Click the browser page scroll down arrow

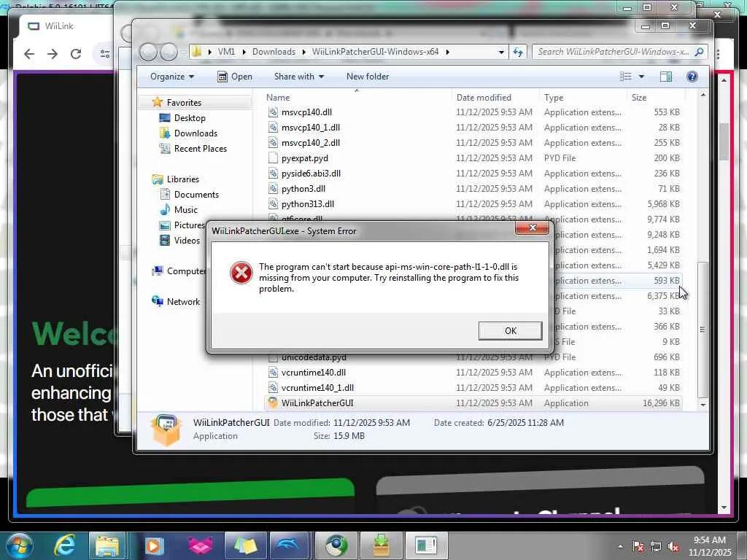(x=724, y=507)
